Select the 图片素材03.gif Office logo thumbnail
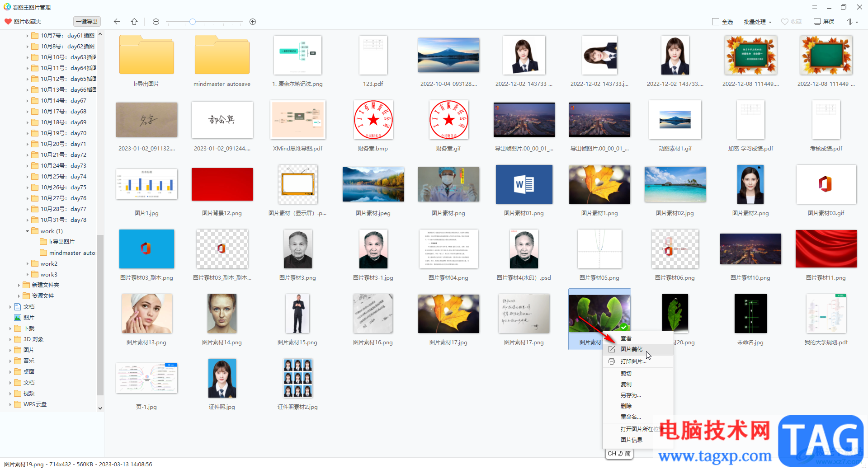Image resolution: width=868 pixels, height=469 pixels. (x=826, y=184)
